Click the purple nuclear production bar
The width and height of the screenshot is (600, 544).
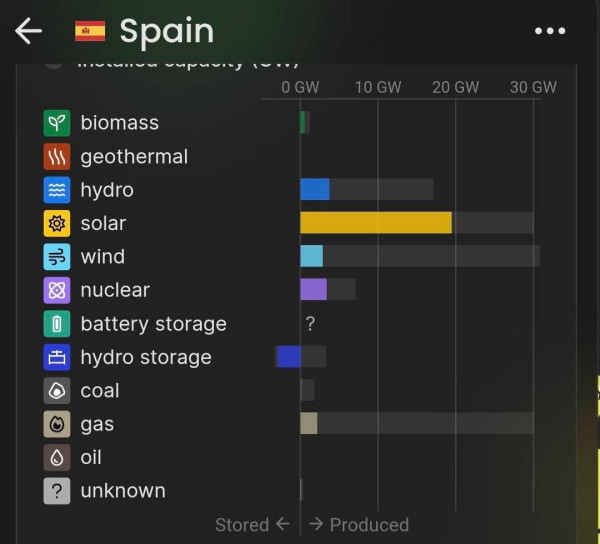(313, 290)
